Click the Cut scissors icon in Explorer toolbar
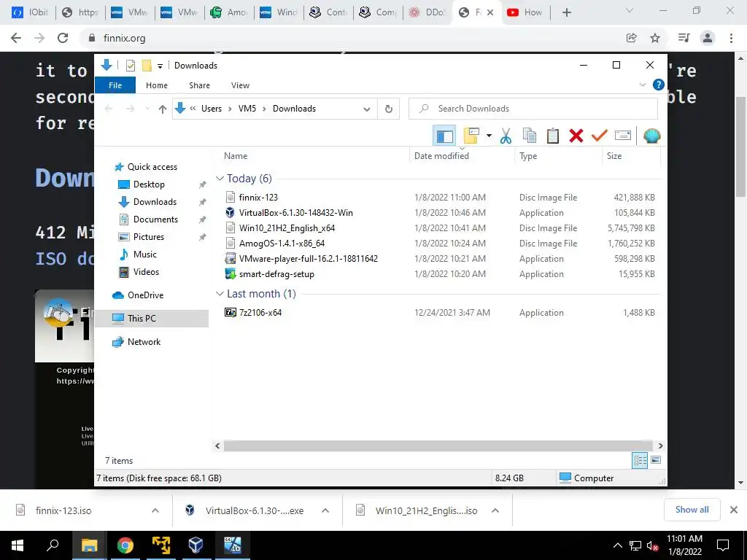Viewport: 747px width, 560px height. [x=506, y=136]
